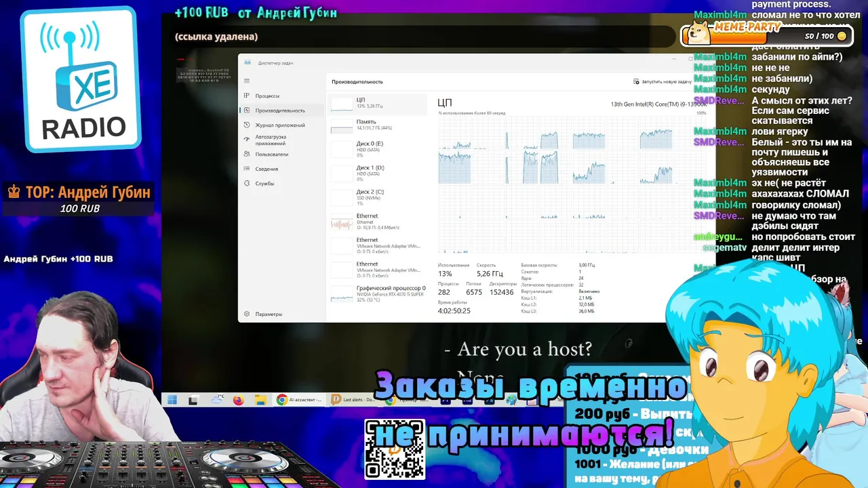Open the Paint palette icon on taskbar
This screenshot has width=868, height=488.
point(511,400)
